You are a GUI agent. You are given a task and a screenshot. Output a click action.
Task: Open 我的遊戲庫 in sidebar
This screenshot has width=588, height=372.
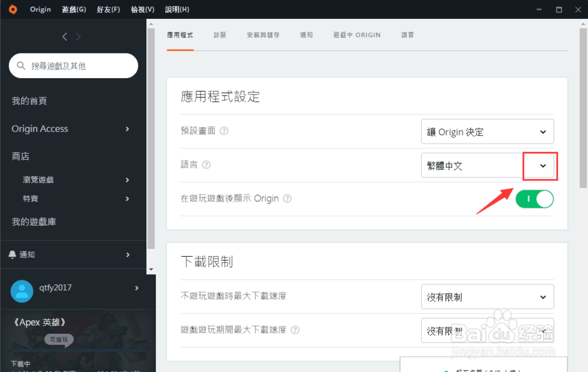tap(34, 222)
